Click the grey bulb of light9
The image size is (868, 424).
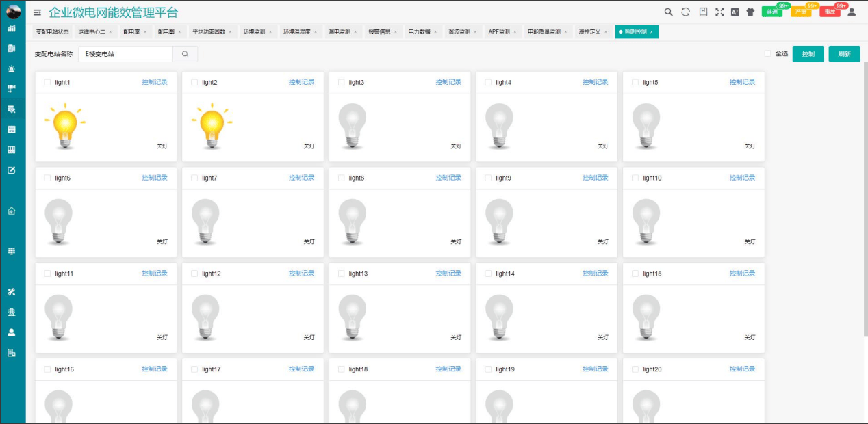[x=499, y=222]
